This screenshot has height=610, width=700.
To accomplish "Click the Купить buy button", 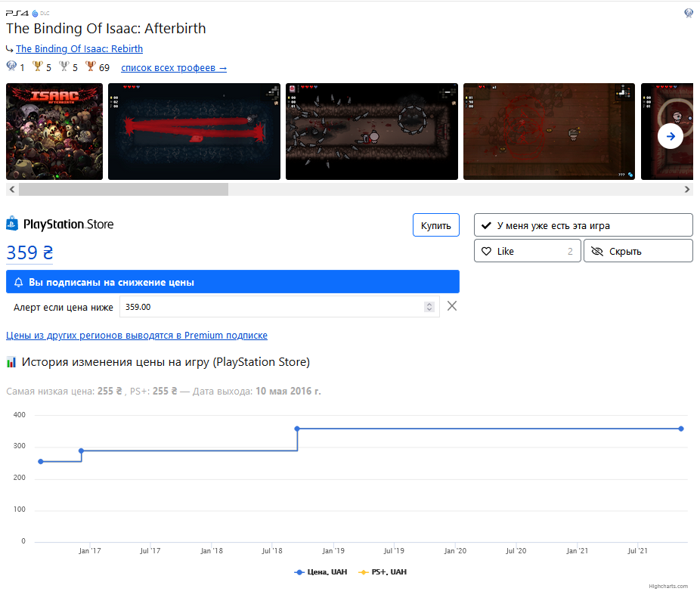I will click(x=435, y=225).
